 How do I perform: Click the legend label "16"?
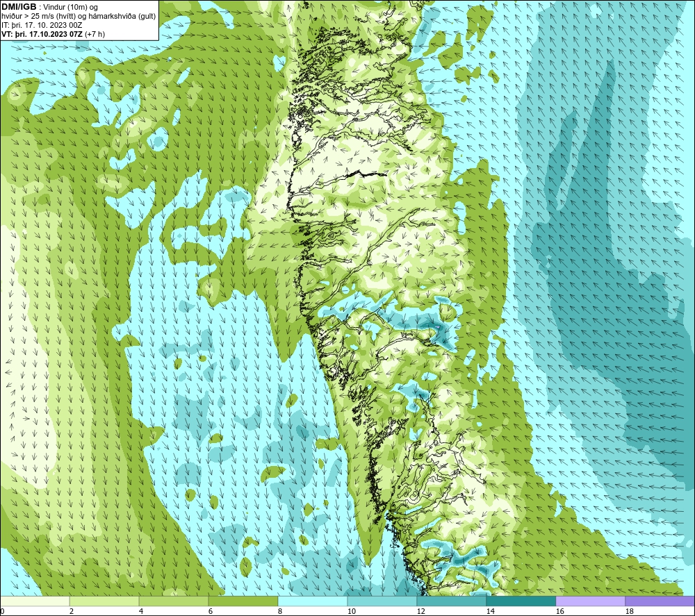click(x=559, y=612)
